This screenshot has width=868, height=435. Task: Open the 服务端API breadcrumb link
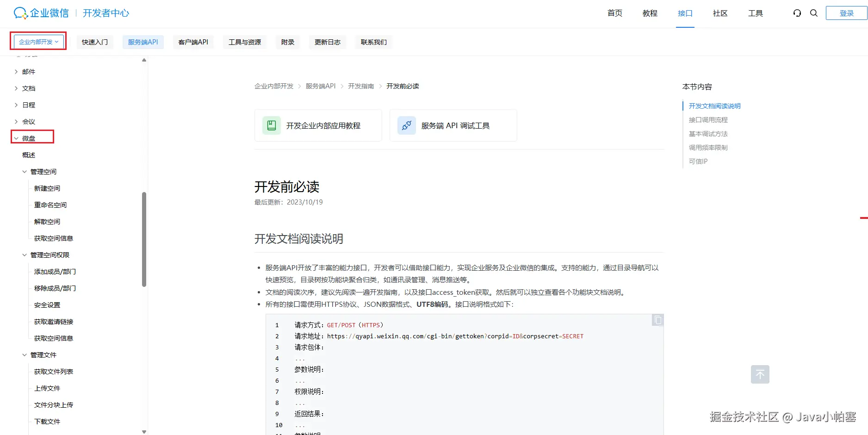click(x=321, y=86)
